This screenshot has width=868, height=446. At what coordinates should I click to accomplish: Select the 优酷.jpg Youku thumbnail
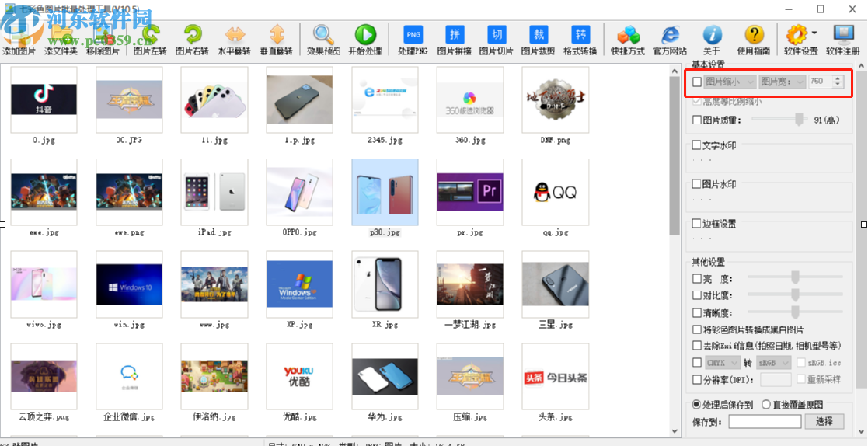coord(299,376)
